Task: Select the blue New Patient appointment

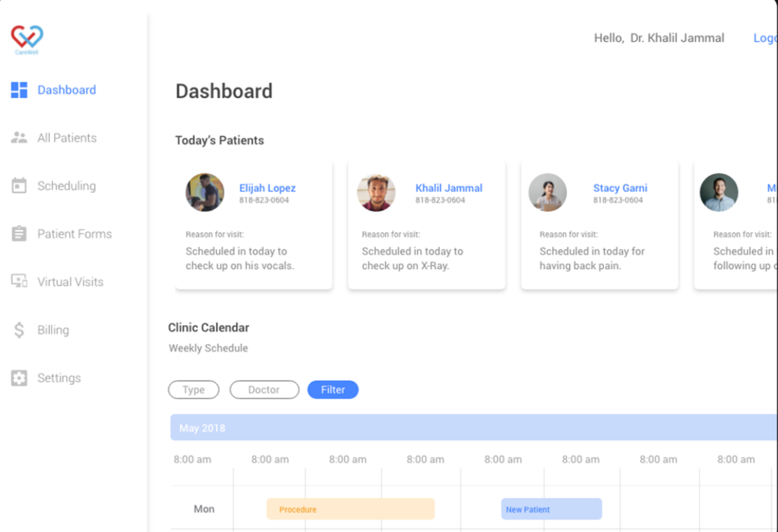Action: point(551,509)
